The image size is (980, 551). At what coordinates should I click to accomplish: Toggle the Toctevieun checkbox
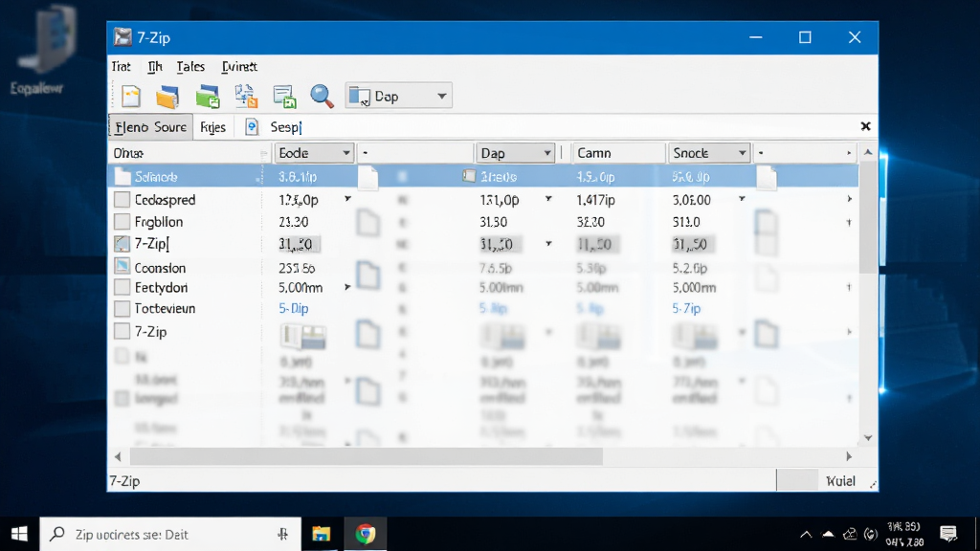tap(122, 309)
